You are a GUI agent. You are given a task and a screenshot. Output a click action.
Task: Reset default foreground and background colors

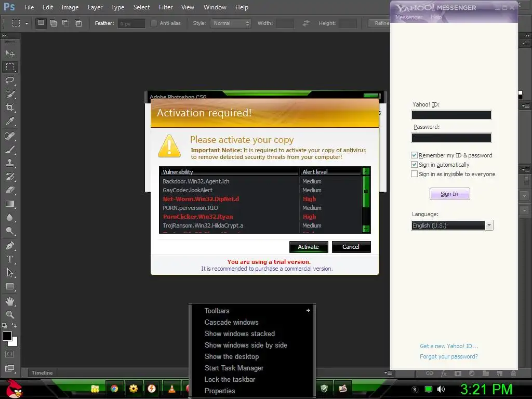(x=5, y=326)
